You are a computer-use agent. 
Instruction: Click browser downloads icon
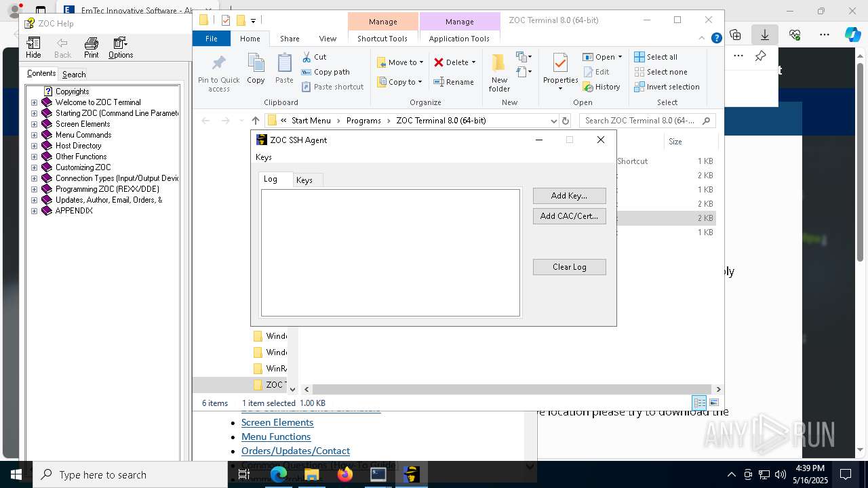[x=764, y=34]
